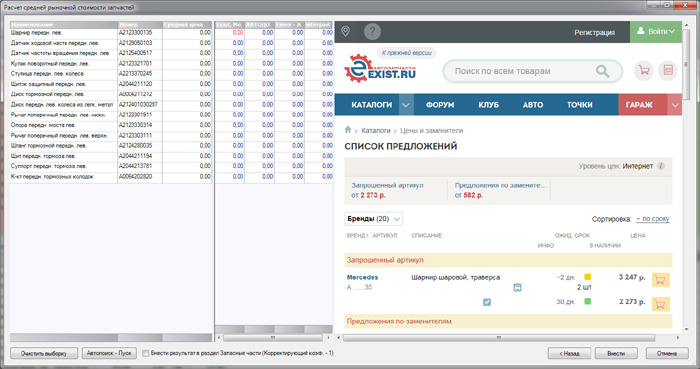Image resolution: width=700 pixels, height=369 pixels.
Task: Click the home breadcrumb icon
Action: 348,130
